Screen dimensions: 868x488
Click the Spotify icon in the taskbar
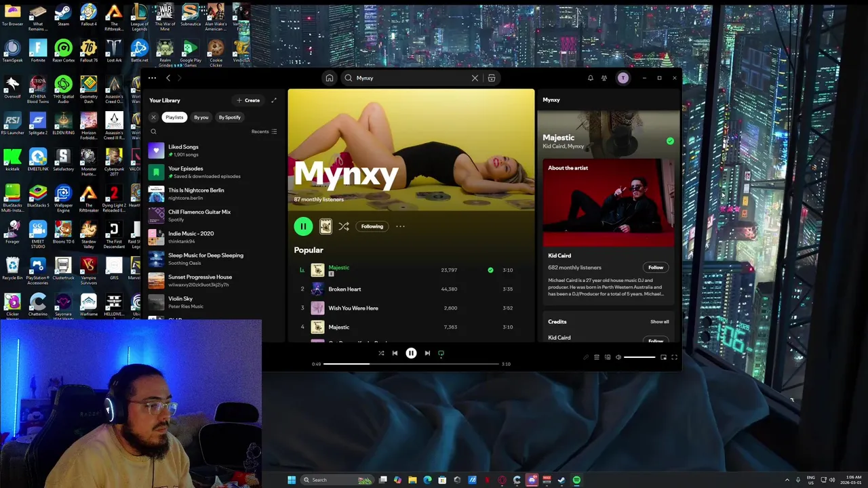click(x=576, y=480)
